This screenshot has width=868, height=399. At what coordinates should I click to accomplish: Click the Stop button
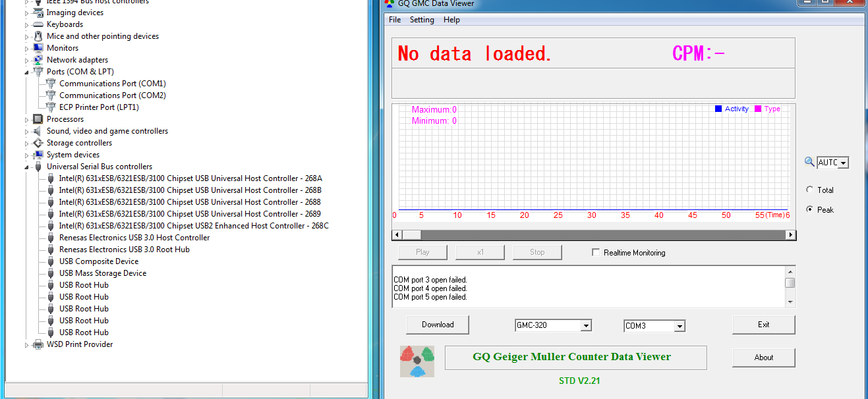point(537,252)
